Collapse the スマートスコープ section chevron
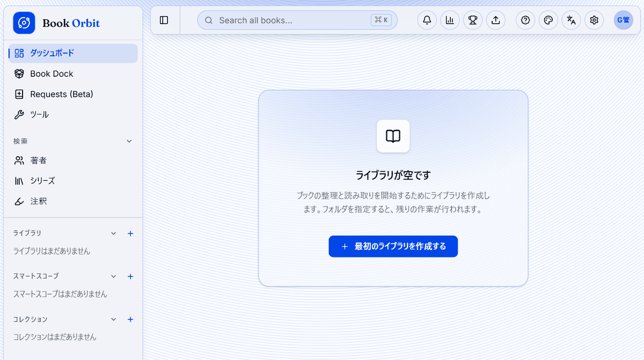The width and height of the screenshot is (644, 360). 113,276
